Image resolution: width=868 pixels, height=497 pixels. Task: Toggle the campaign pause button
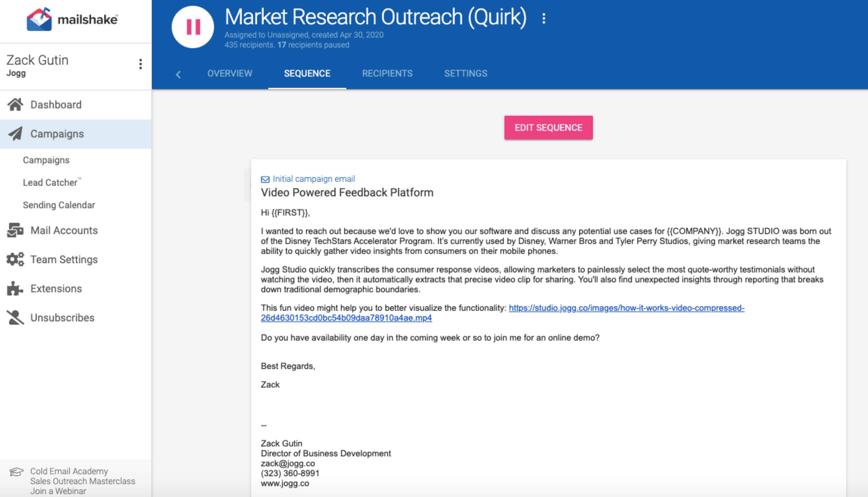click(x=193, y=27)
